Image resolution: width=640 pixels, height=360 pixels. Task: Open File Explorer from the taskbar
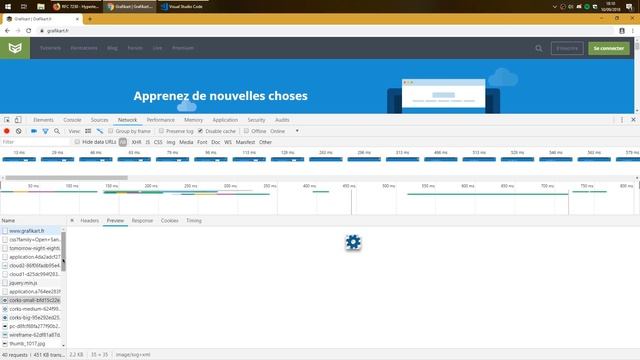click(x=40, y=7)
